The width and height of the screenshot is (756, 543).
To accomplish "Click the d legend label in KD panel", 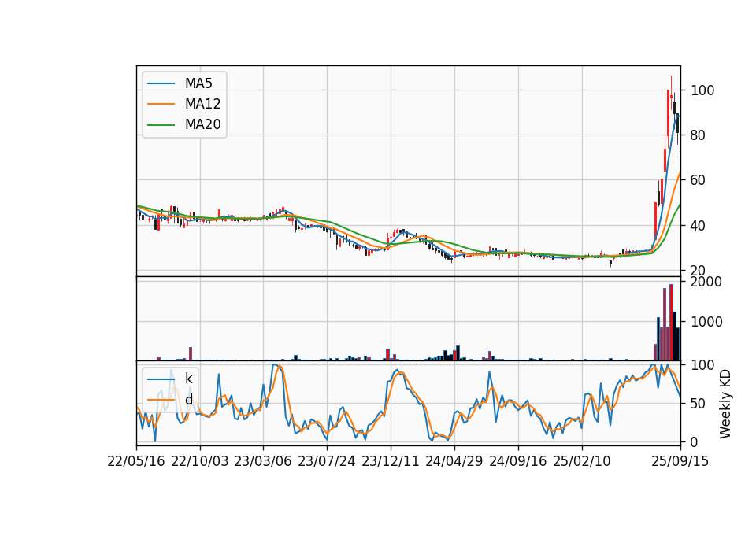I will 188,400.
